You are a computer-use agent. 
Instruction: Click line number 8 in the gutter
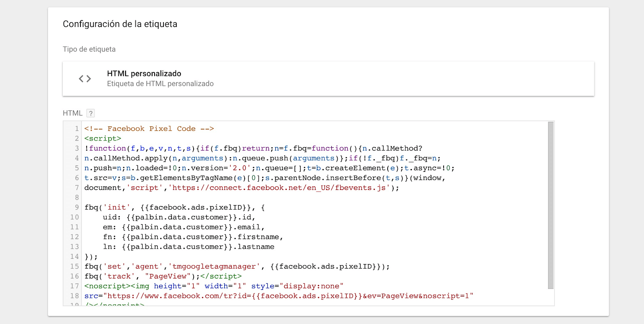pos(76,198)
